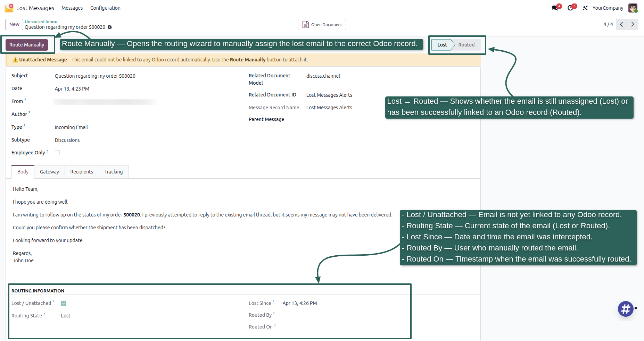Select the Lost status stage
This screenshot has height=341, width=644.
(442, 45)
